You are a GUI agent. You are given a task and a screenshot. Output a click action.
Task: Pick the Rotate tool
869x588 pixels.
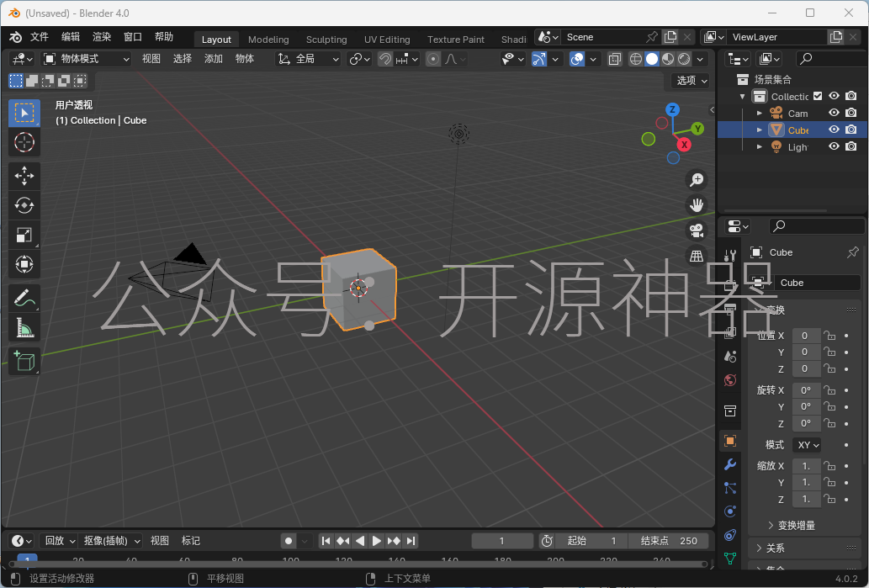[x=24, y=205]
